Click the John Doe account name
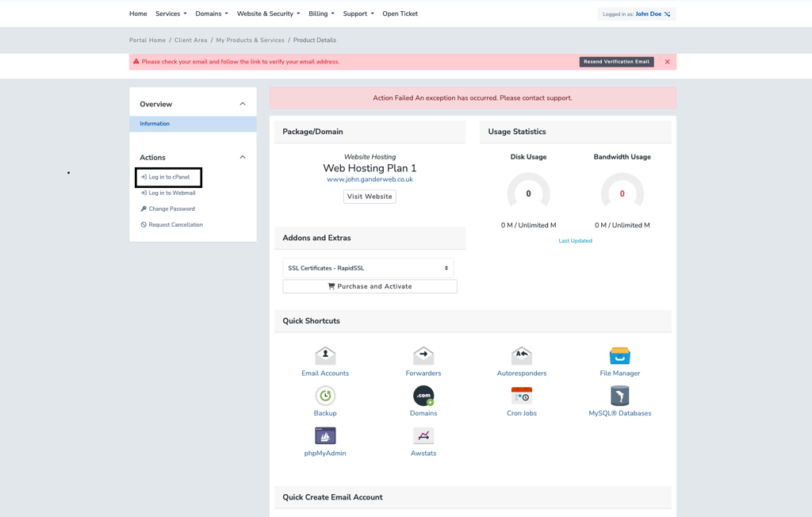 649,14
